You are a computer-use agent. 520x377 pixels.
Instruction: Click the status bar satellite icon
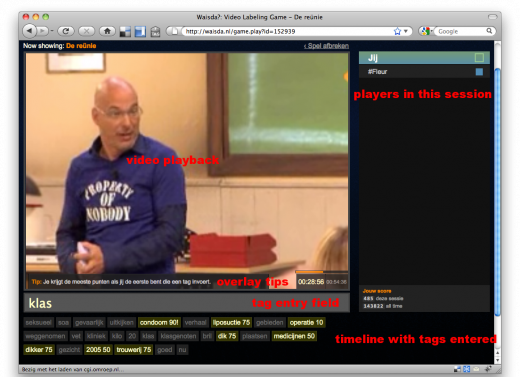tap(488, 369)
